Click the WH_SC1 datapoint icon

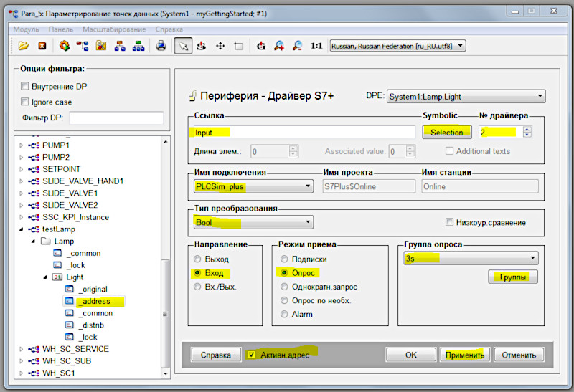pos(34,373)
